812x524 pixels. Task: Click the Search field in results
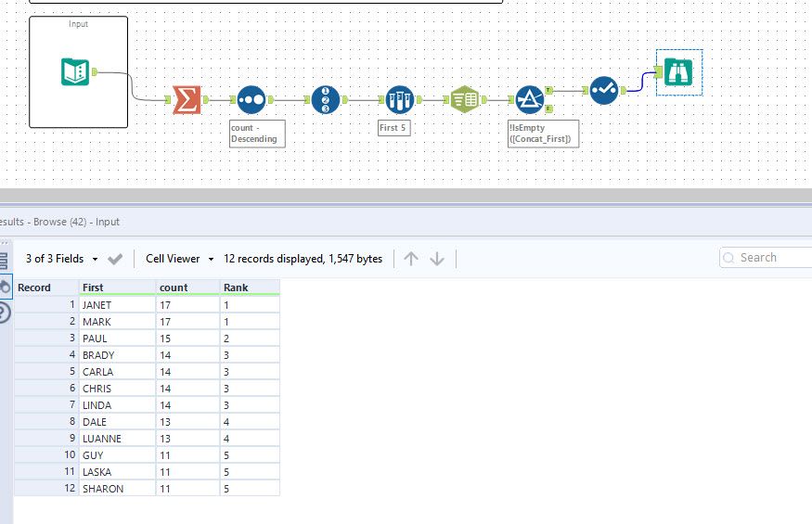pos(767,257)
